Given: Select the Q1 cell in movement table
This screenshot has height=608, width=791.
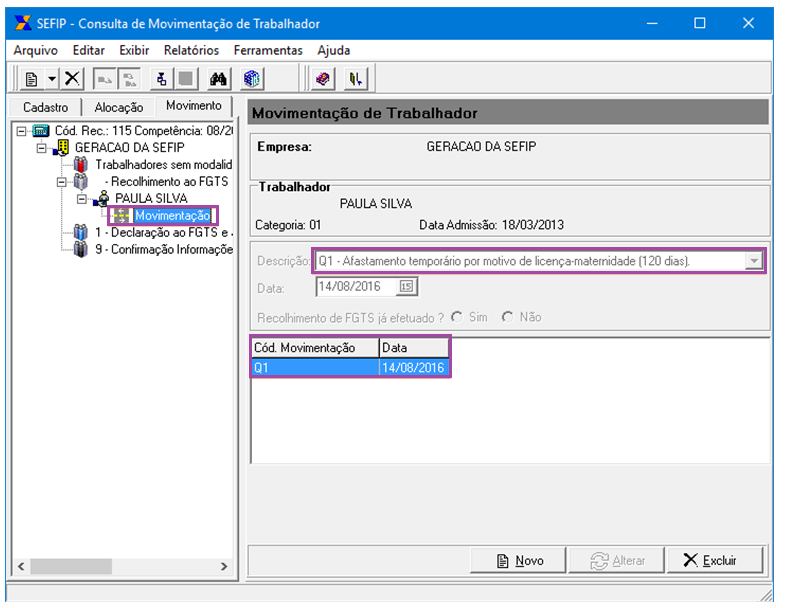Looking at the screenshot, I should [x=315, y=368].
